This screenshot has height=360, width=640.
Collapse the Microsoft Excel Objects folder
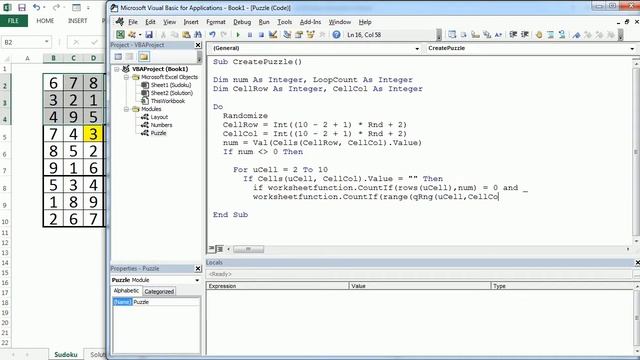pos(126,77)
